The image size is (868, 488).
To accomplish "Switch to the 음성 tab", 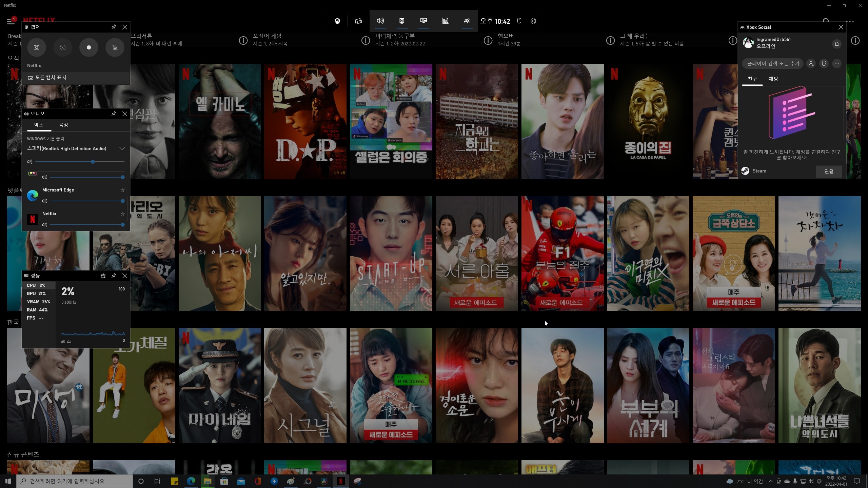I will click(x=63, y=125).
